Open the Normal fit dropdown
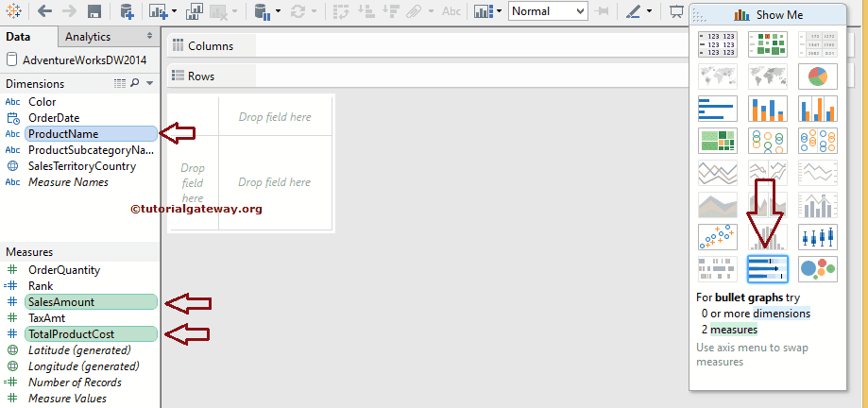 (548, 11)
